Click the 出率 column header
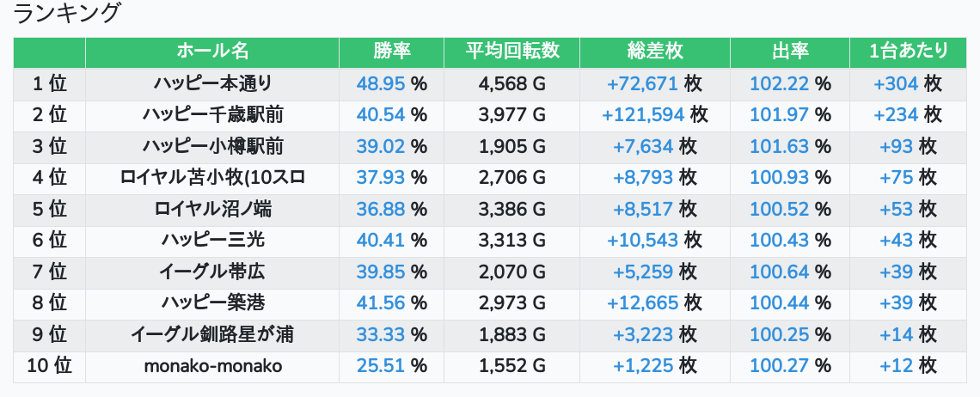 tap(789, 51)
